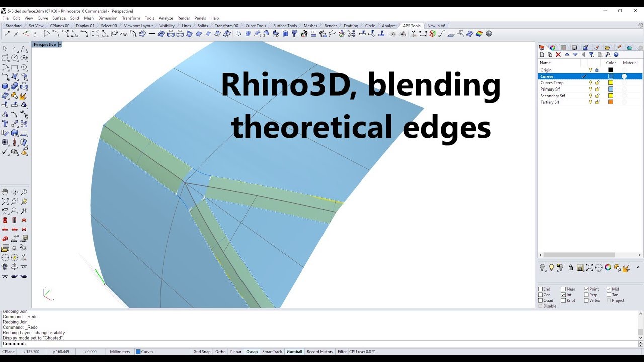Disable the Int osnap checkbox
The height and width of the screenshot is (362, 644).
tap(563, 295)
